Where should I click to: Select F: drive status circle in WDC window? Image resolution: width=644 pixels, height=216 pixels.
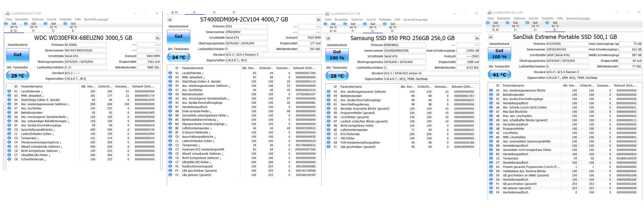[x=25, y=24]
